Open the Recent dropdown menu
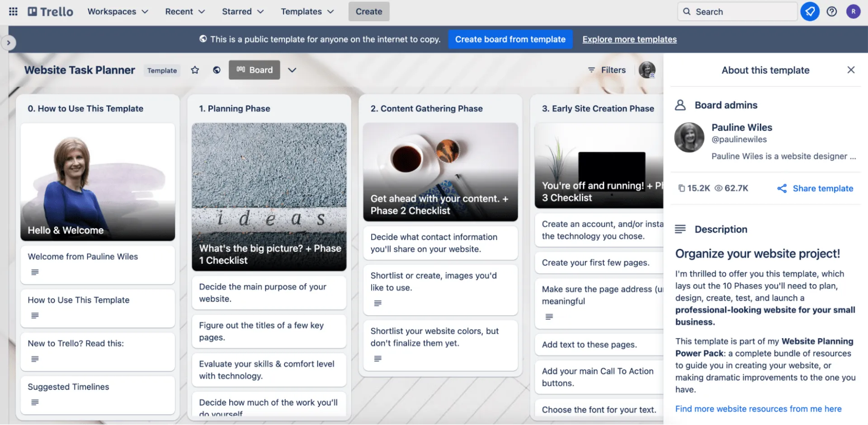The height and width of the screenshot is (425, 868). (x=185, y=12)
